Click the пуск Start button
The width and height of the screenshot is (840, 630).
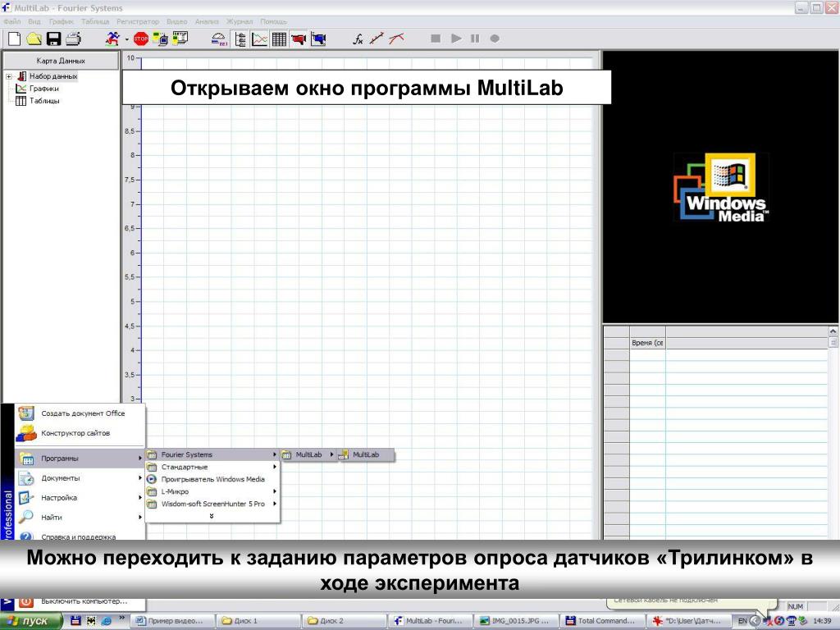31,622
